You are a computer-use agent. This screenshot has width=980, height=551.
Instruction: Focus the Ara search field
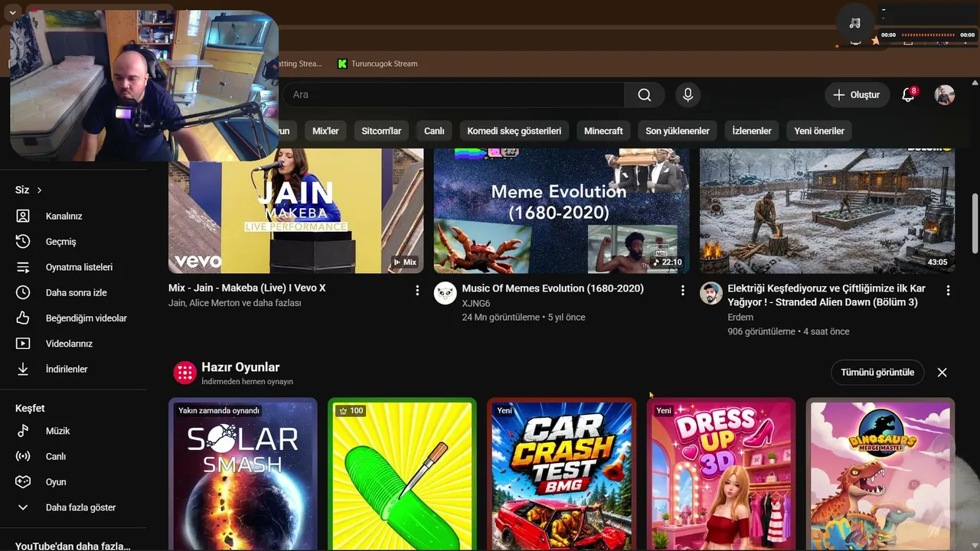coord(453,95)
